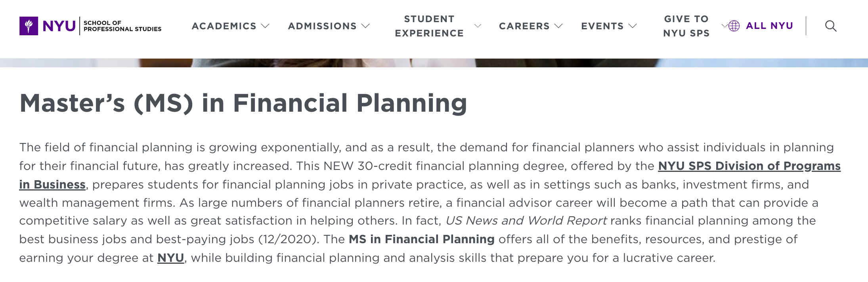Follow NYU SPS Division of Programs link
The height and width of the screenshot is (282, 868).
click(749, 166)
